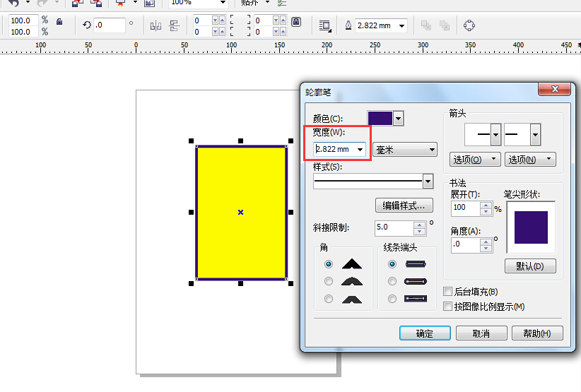
Task: Click the 默认(D) button
Action: (530, 266)
